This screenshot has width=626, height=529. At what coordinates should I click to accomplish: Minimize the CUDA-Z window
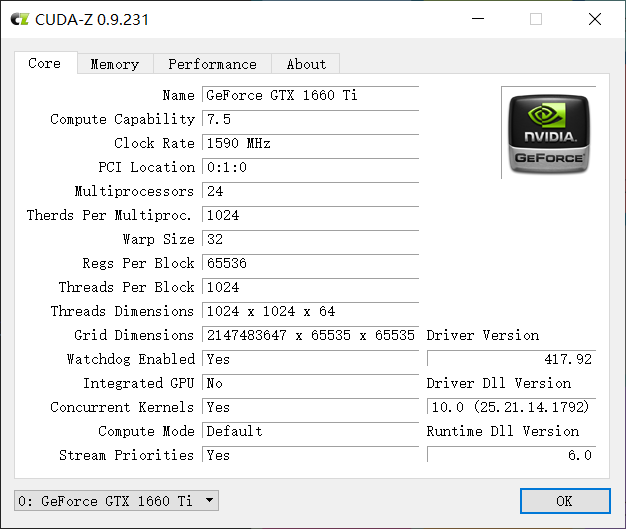click(477, 19)
